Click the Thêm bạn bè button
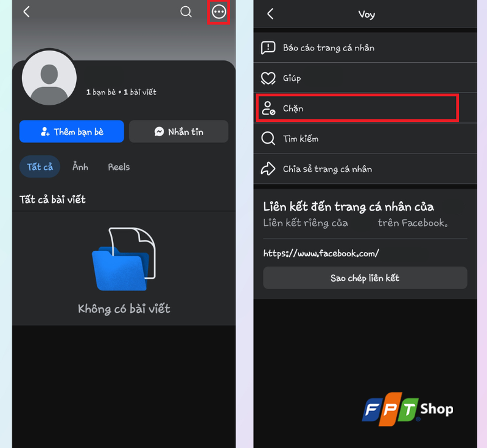The height and width of the screenshot is (448, 487). tap(72, 131)
